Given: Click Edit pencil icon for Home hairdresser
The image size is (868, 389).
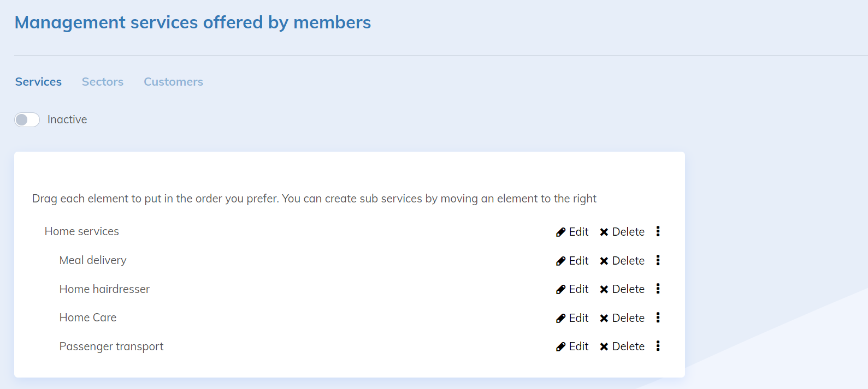Looking at the screenshot, I should (560, 289).
